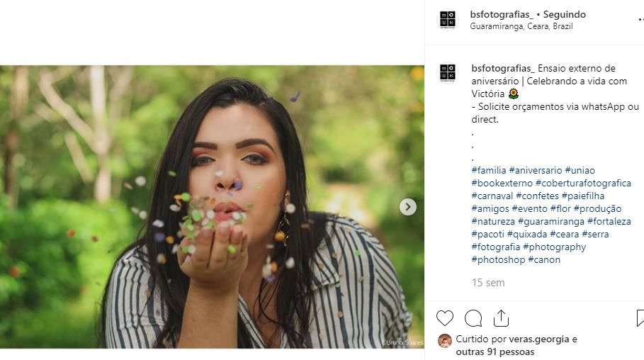
Task: Open #canon hashtag
Action: (x=545, y=259)
